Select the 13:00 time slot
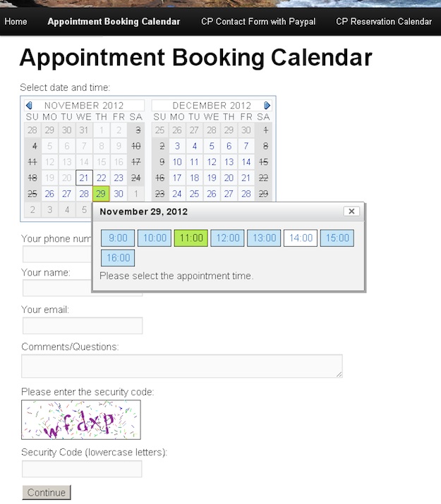441x504 pixels. point(265,238)
